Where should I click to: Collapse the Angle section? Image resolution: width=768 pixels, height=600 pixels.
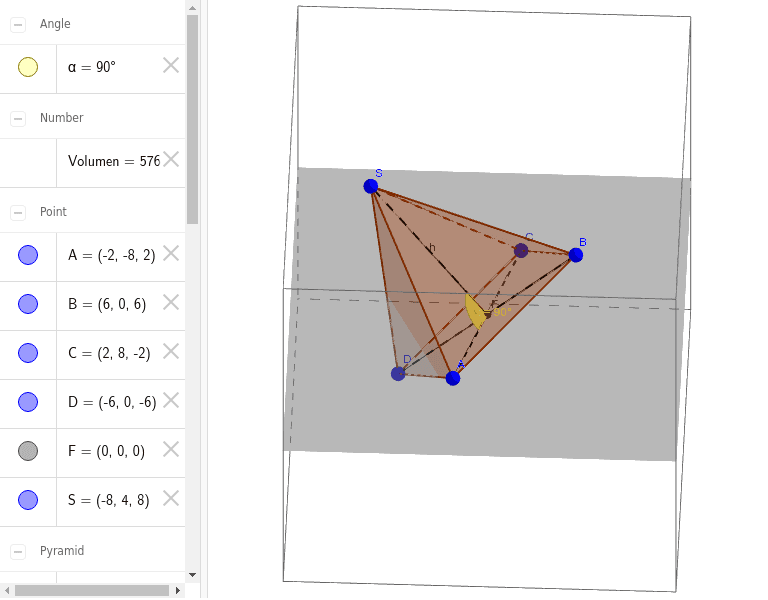18,24
